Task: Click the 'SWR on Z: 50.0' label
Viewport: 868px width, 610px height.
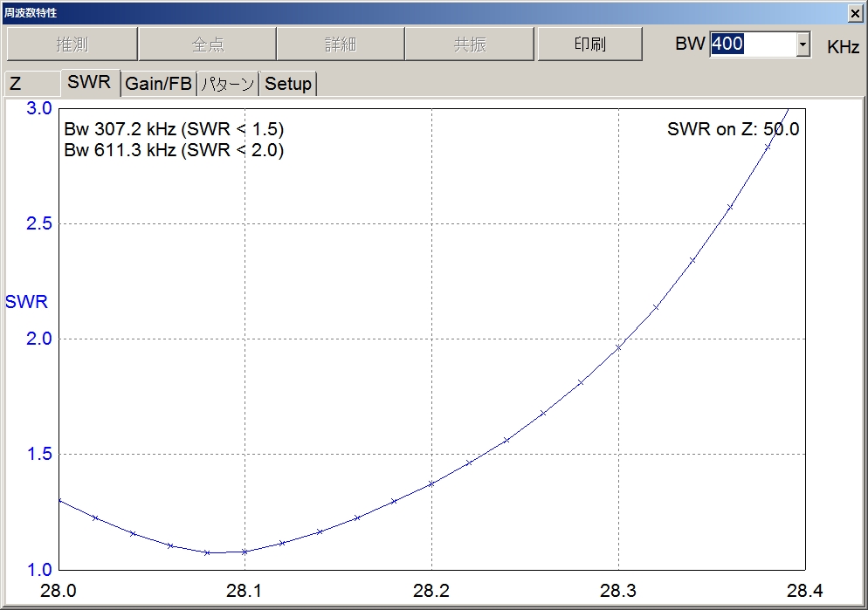Action: (733, 129)
